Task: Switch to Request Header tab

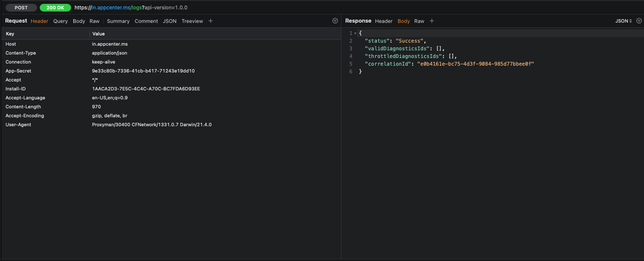Action: pyautogui.click(x=39, y=21)
